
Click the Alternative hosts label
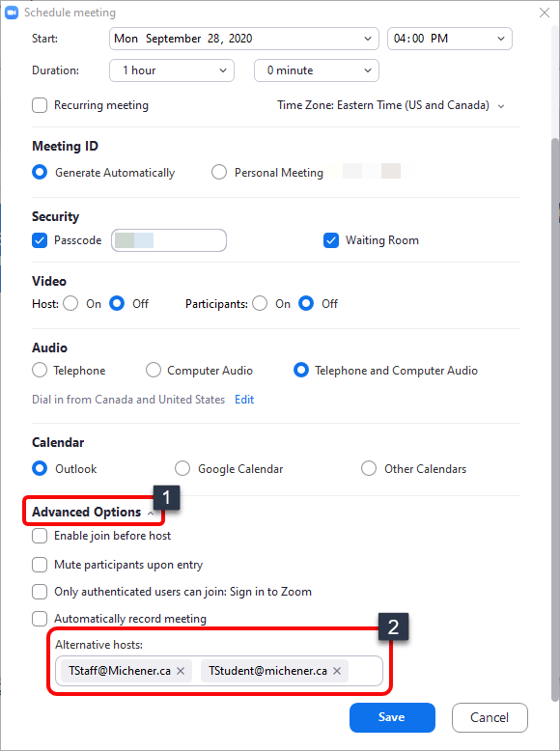coord(99,645)
